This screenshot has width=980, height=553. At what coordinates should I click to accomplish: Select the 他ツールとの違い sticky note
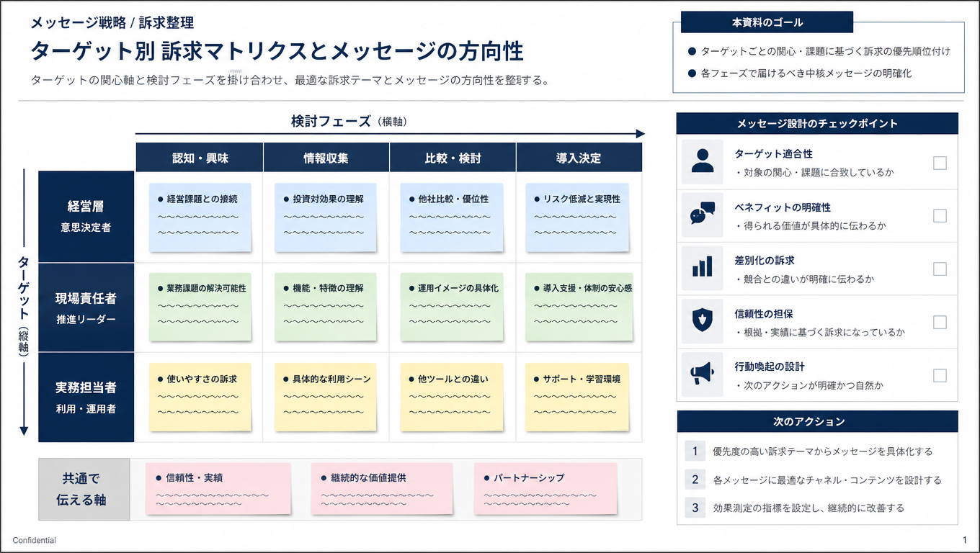click(452, 397)
